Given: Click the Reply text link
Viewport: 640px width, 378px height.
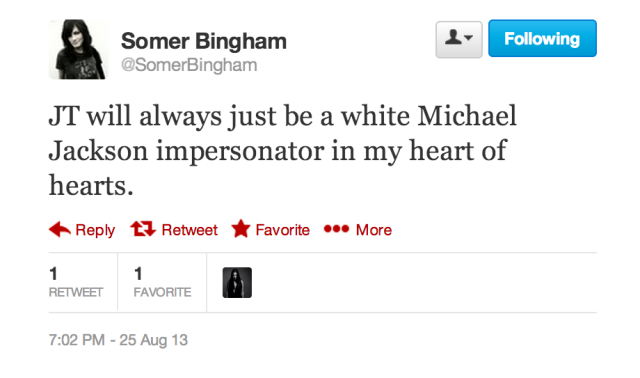Looking at the screenshot, I should [x=95, y=230].
